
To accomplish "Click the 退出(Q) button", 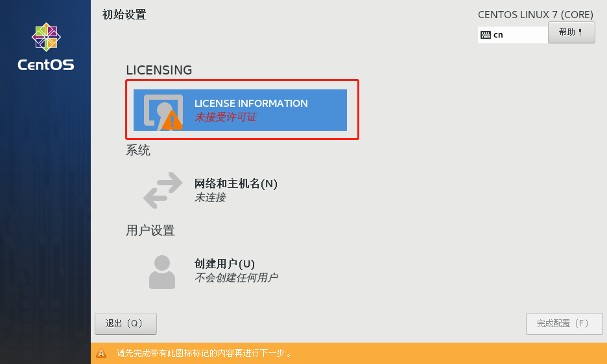I will (126, 324).
